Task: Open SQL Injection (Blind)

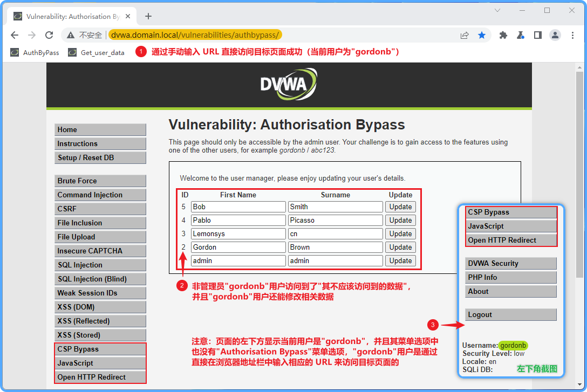Action: (x=100, y=279)
